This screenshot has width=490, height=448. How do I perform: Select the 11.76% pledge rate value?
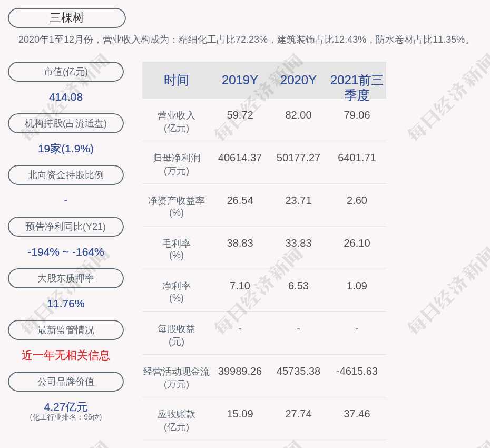coord(66,303)
